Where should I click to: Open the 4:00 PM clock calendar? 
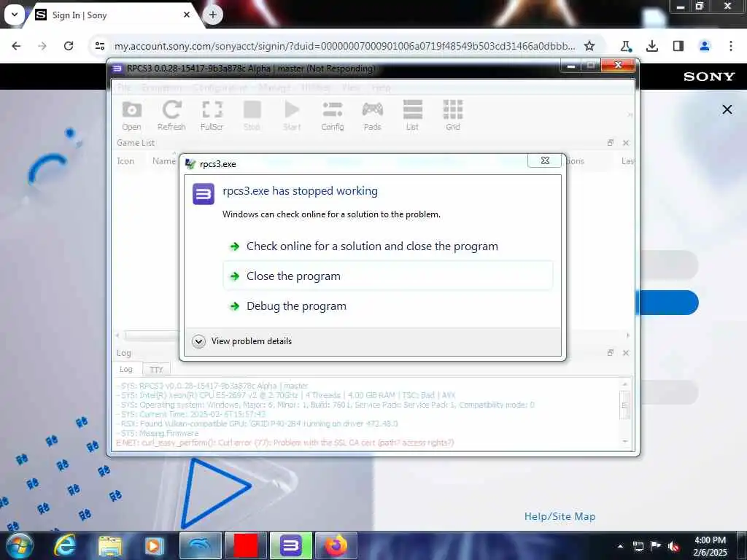tap(710, 546)
